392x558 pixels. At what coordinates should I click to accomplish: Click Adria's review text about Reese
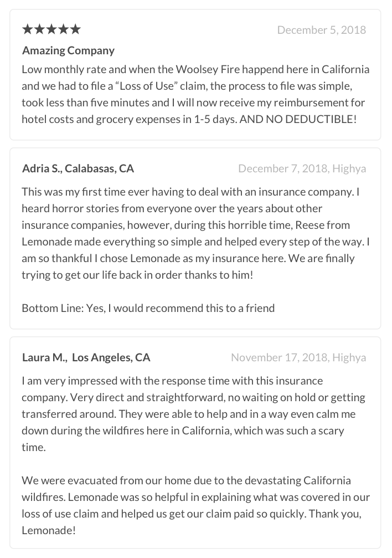(x=195, y=233)
